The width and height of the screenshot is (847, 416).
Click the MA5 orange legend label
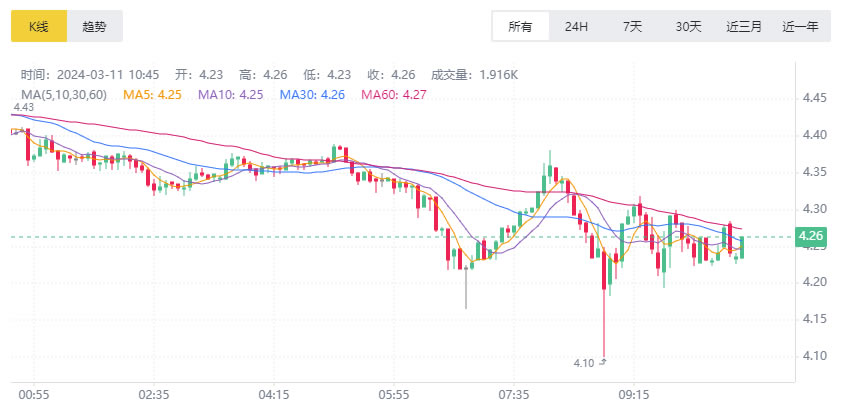click(x=152, y=95)
